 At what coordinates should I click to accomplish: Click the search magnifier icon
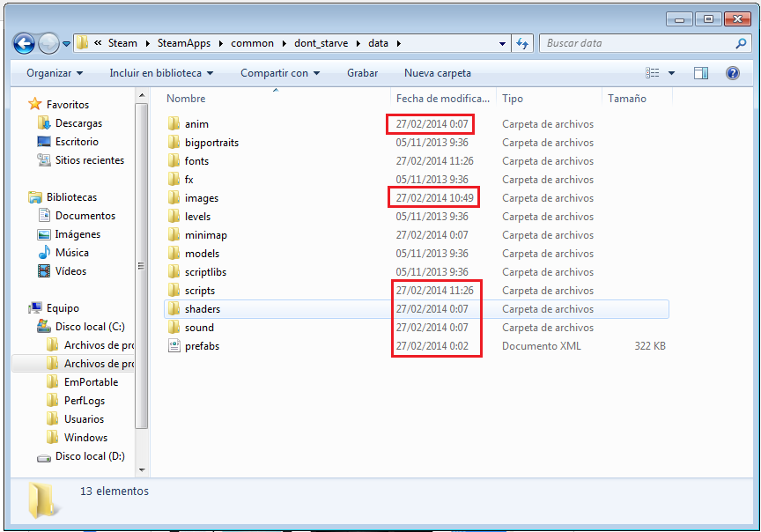tap(741, 44)
